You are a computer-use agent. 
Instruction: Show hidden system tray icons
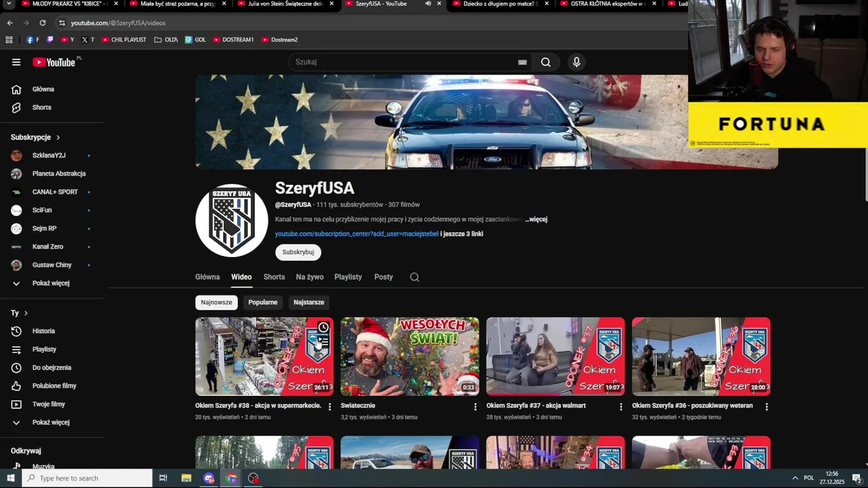795,478
